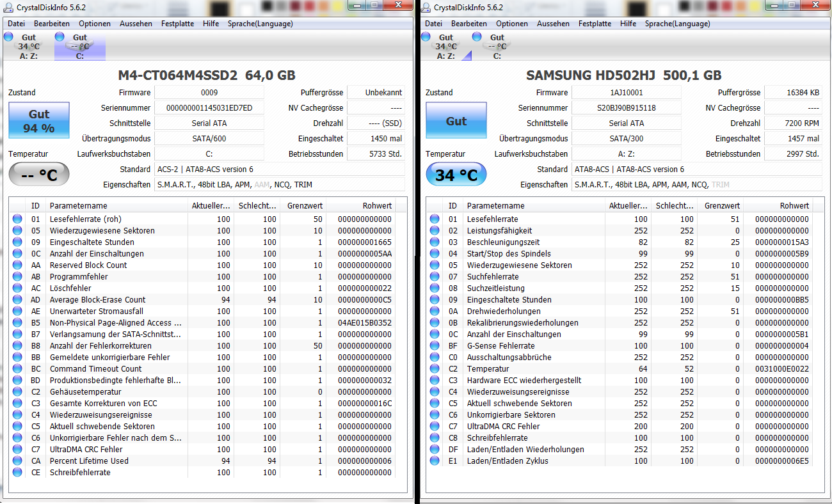This screenshot has height=504, width=832.
Task: Open the Datei menu in the left window
Action: [16, 24]
